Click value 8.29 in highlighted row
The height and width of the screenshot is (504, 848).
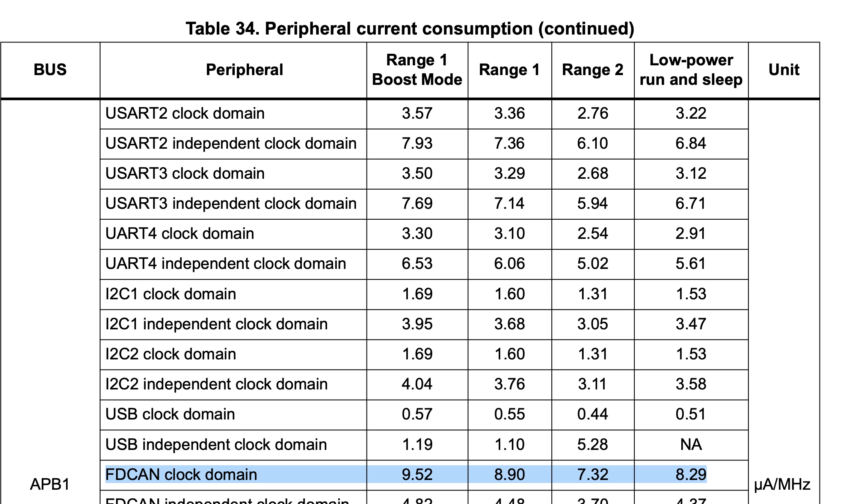click(x=691, y=474)
